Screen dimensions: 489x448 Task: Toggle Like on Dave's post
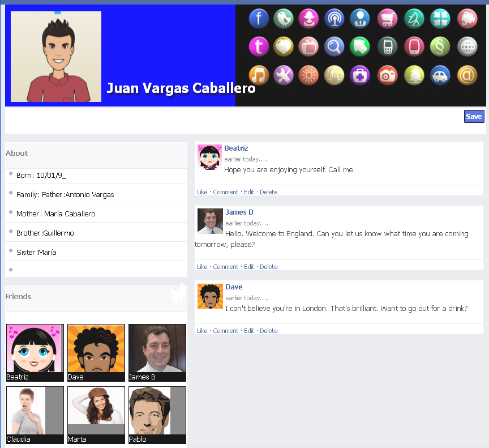tap(202, 330)
